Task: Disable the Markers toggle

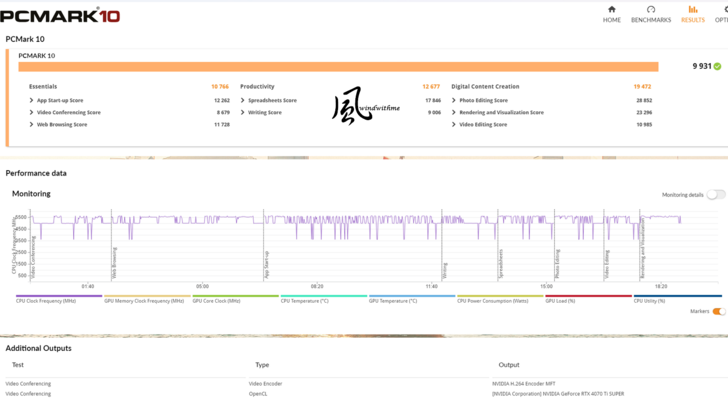Action: [x=718, y=311]
